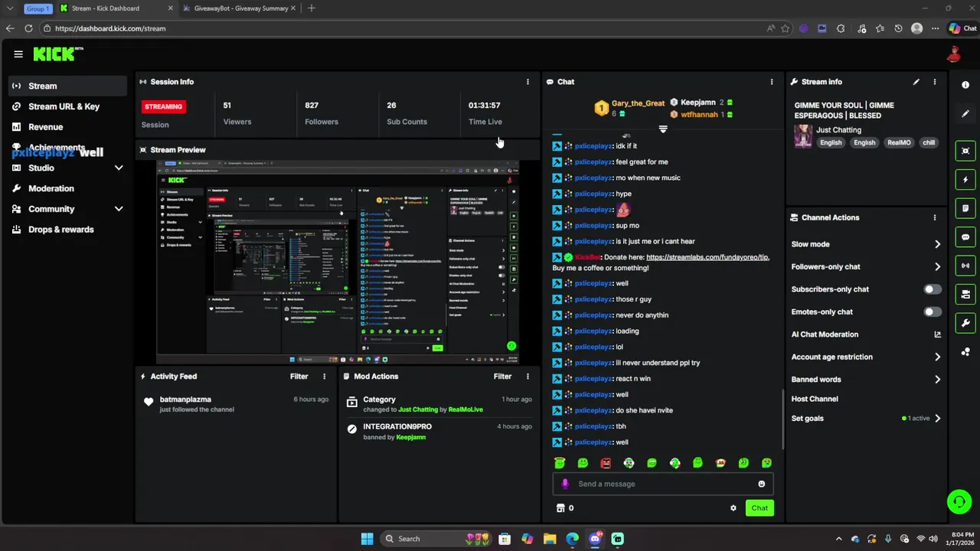Screen dimensions: 980x551
Task: Open the profile avatar at top right
Action: [x=953, y=54]
